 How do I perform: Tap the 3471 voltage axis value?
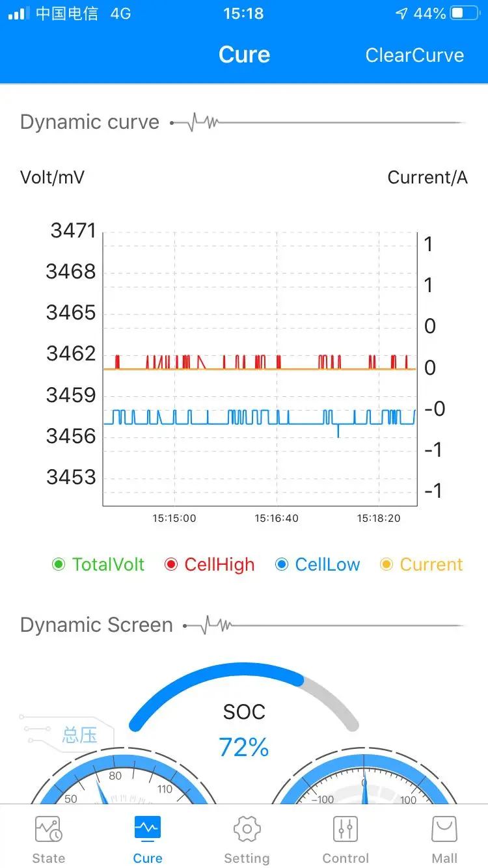click(73, 230)
